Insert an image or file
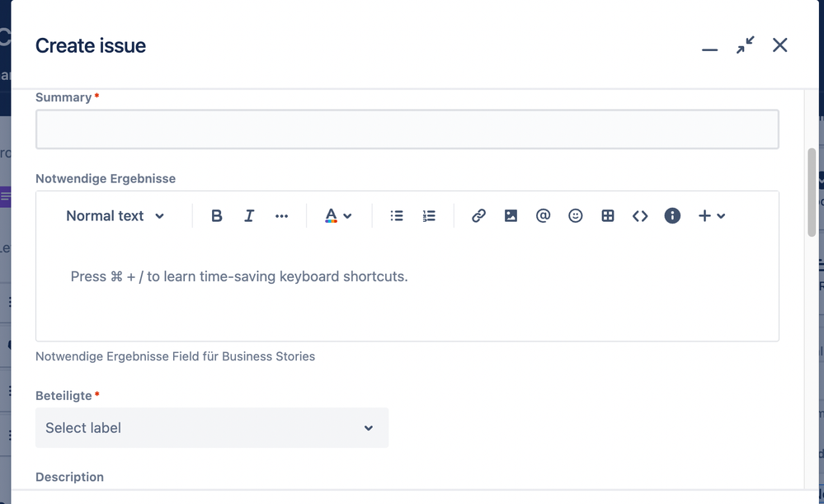Image resolution: width=824 pixels, height=504 pixels. [x=511, y=215]
